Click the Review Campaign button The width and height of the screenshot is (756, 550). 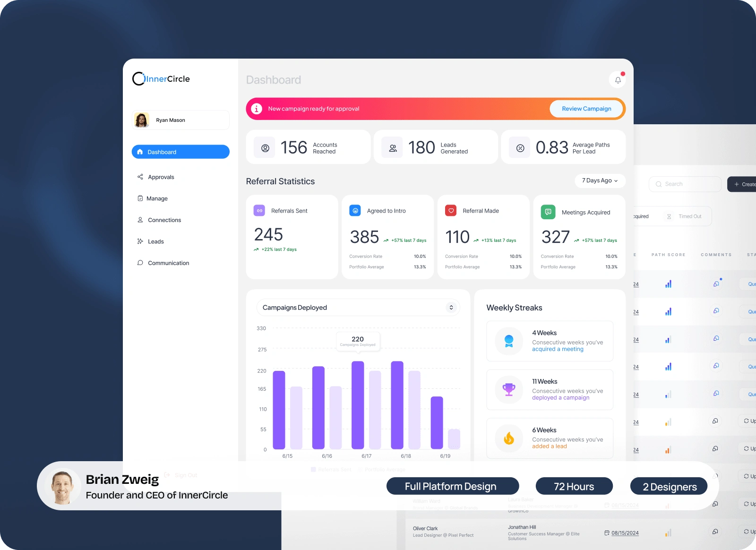coord(586,109)
